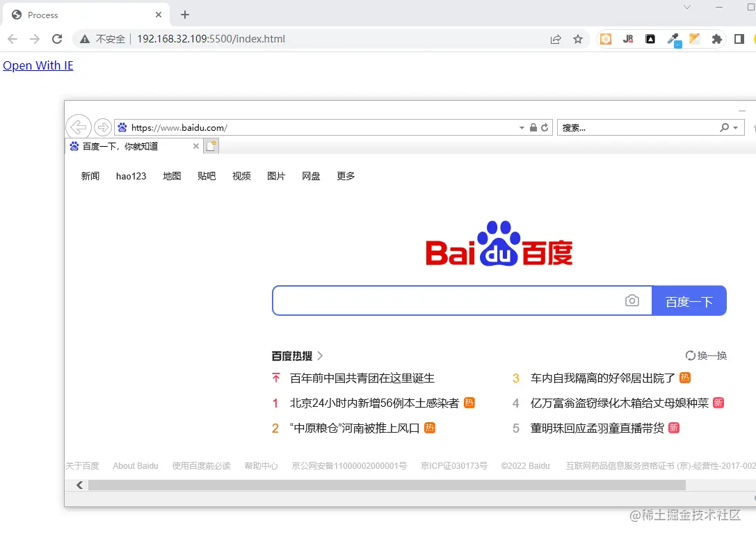The width and height of the screenshot is (756, 537).
Task: Click the forward arrow in the IE window
Action: coord(103,127)
